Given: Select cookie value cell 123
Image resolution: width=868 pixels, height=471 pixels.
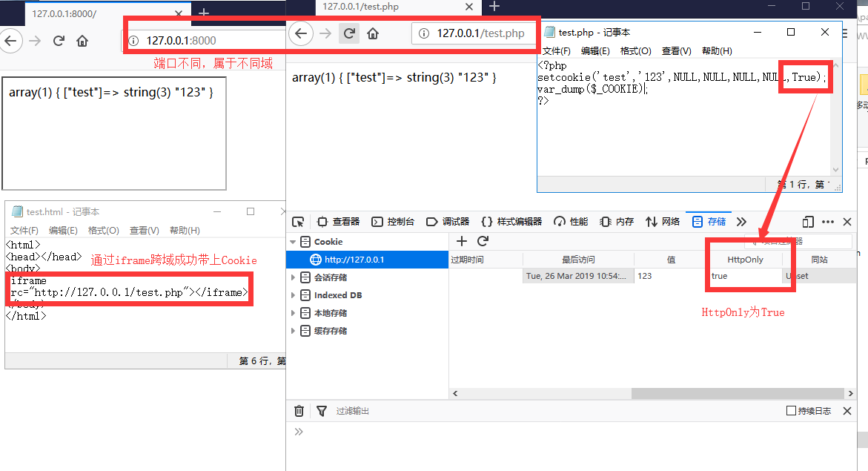Looking at the screenshot, I should point(671,276).
